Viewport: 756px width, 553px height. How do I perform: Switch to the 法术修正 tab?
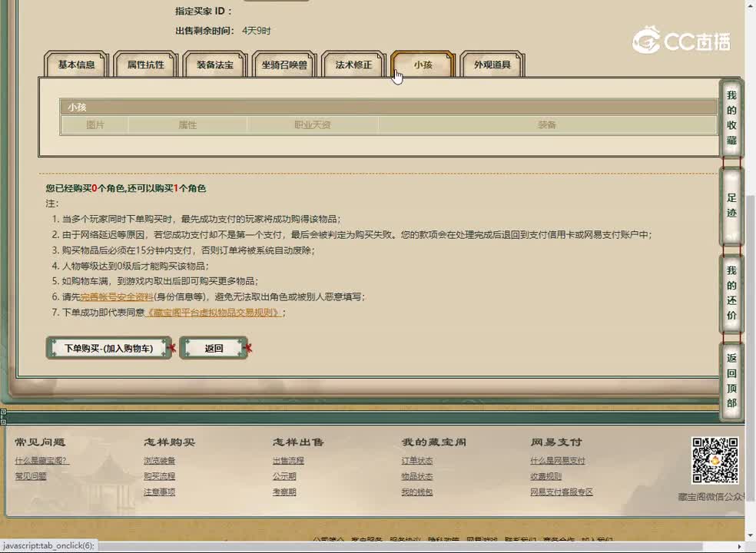click(x=353, y=65)
